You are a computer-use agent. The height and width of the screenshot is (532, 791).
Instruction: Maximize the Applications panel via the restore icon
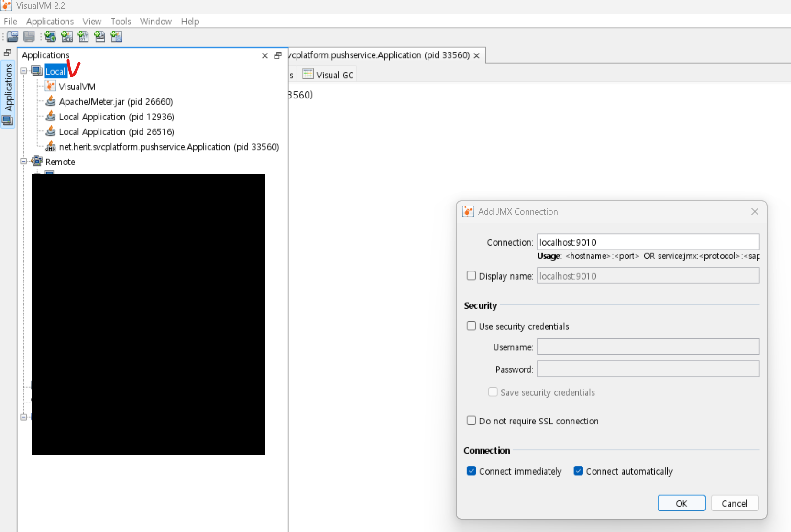click(x=278, y=55)
